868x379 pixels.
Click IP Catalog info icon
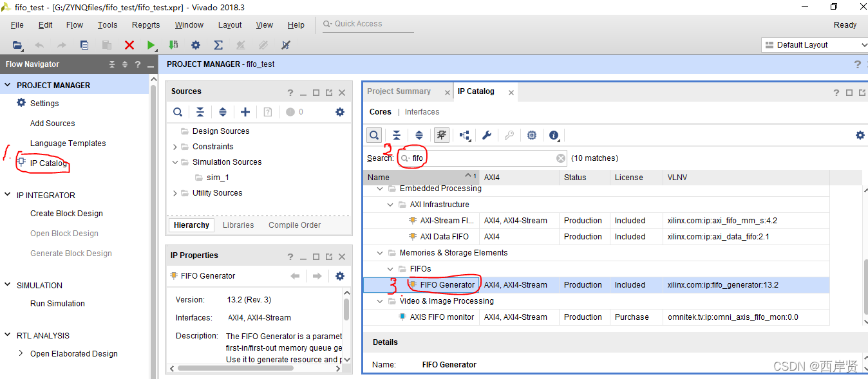tap(554, 135)
